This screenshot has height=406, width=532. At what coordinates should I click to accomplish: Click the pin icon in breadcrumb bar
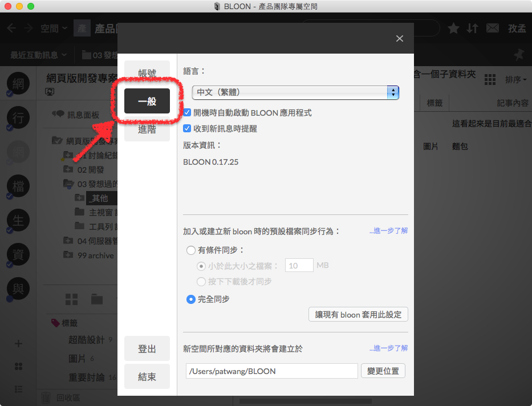tap(519, 55)
